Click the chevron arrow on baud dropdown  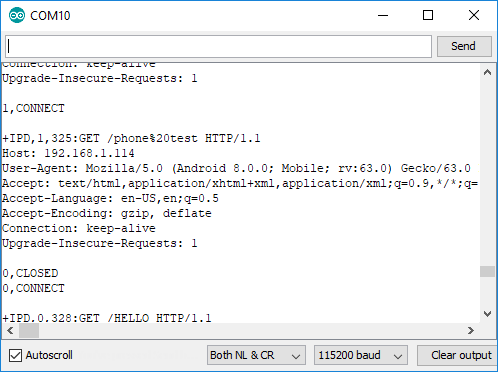pyautogui.click(x=398, y=356)
